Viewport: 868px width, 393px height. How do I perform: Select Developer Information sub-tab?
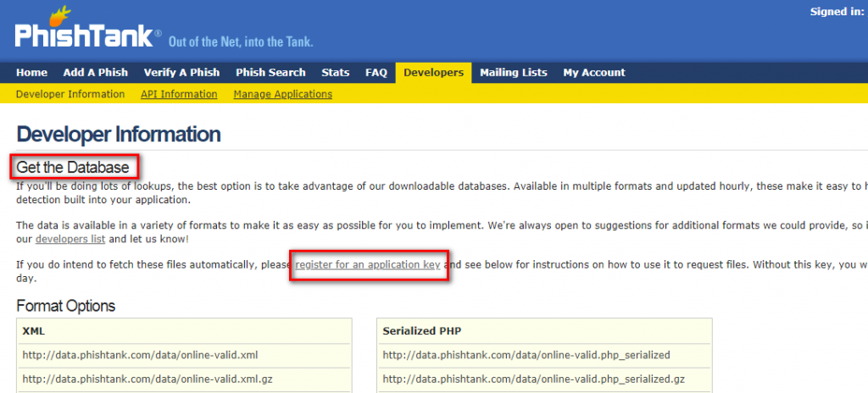[x=70, y=94]
